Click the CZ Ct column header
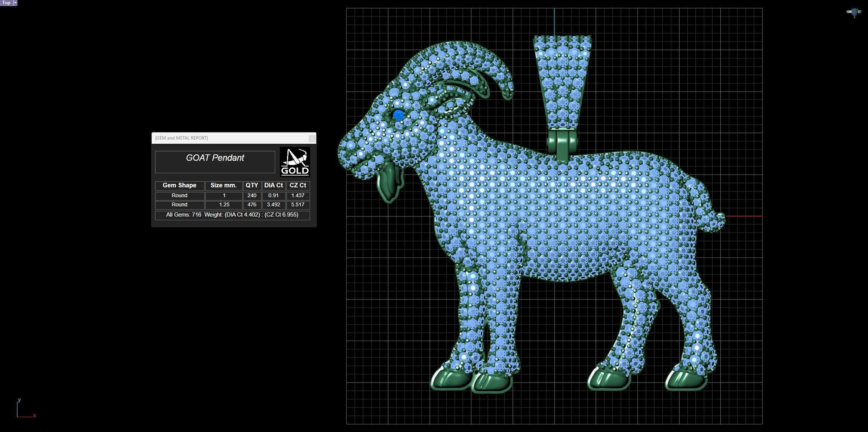Viewport: 868px width, 432px height. [298, 185]
